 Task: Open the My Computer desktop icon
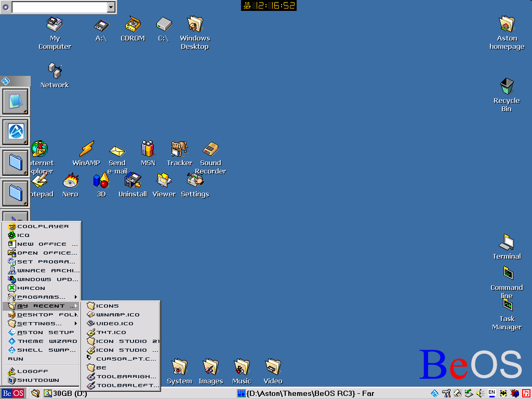tap(55, 33)
